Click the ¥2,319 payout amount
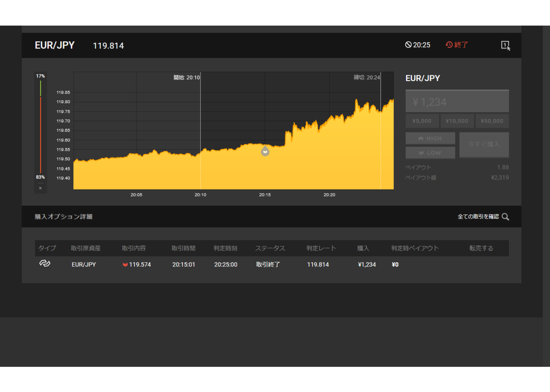550x392 pixels. click(500, 177)
